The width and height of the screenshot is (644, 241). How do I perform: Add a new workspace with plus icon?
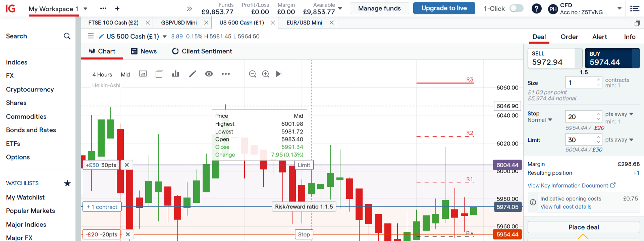click(x=117, y=8)
